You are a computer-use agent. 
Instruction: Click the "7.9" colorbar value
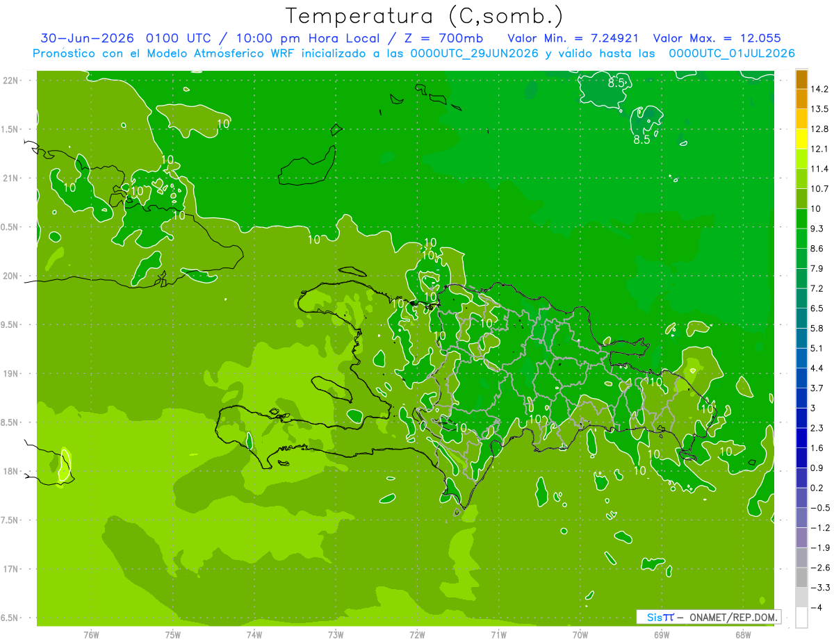(x=817, y=268)
